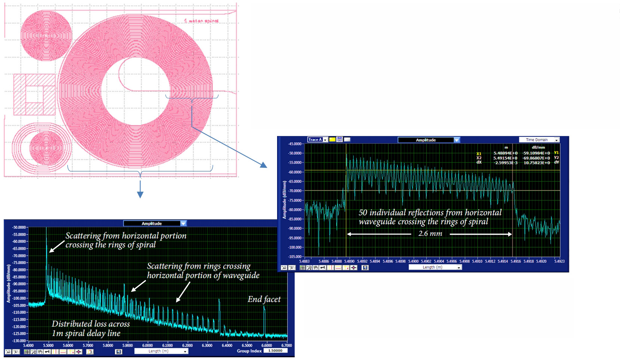620x364 pixels.
Task: Click the center-cursor arrows icon below the right graph
Action: coord(354,268)
